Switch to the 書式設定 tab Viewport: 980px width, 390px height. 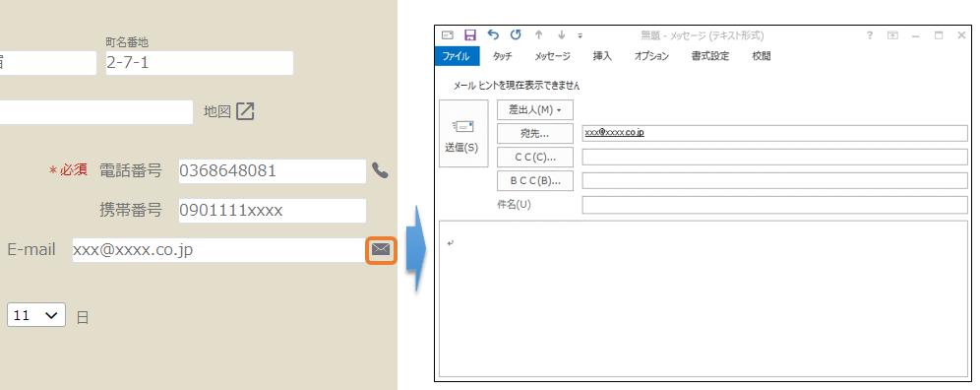pyautogui.click(x=710, y=56)
